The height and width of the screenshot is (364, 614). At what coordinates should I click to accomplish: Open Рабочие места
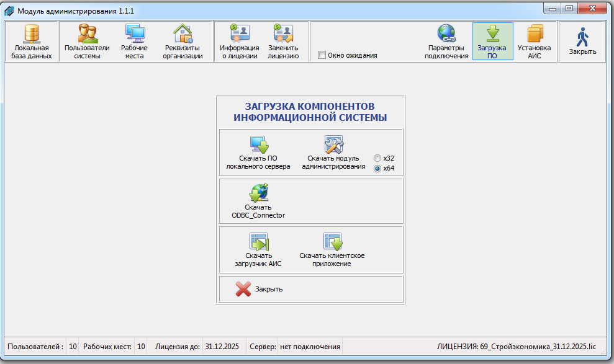point(134,42)
